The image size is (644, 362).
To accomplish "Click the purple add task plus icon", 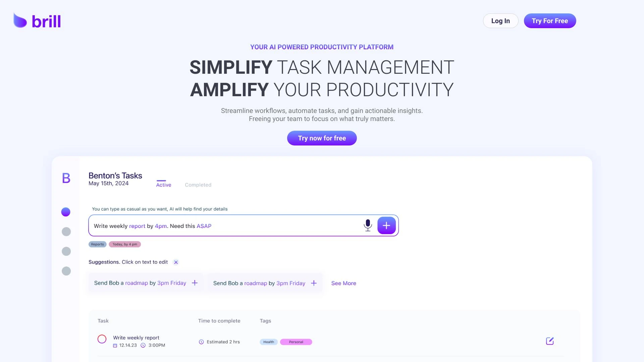I will pos(386,226).
